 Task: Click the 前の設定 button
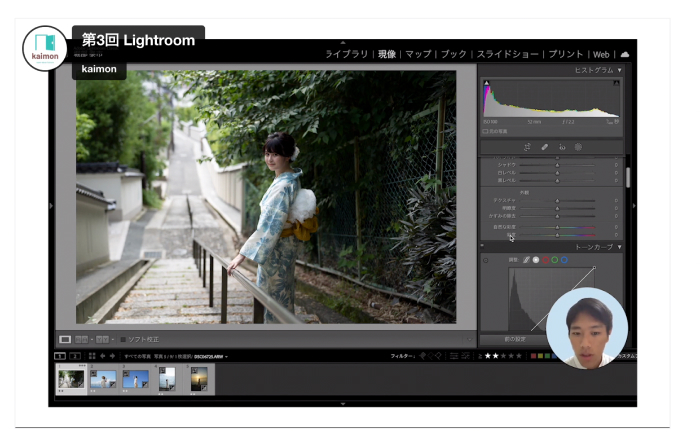514,340
